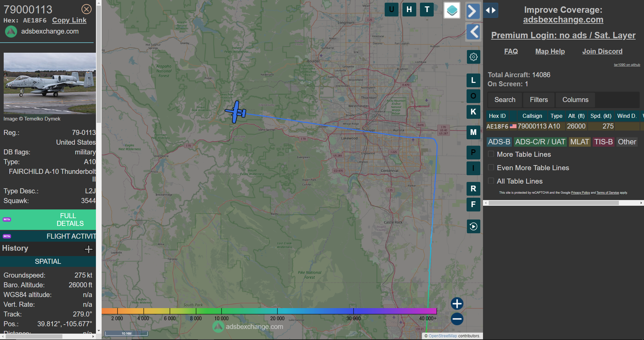
Task: Open the Columns tab
Action: [575, 100]
